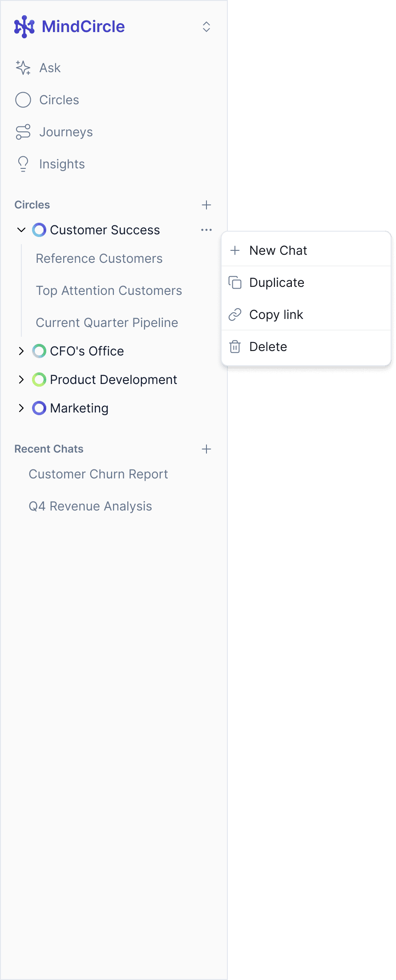
Task: Collapse the Customer Success circle
Action: coord(21,230)
